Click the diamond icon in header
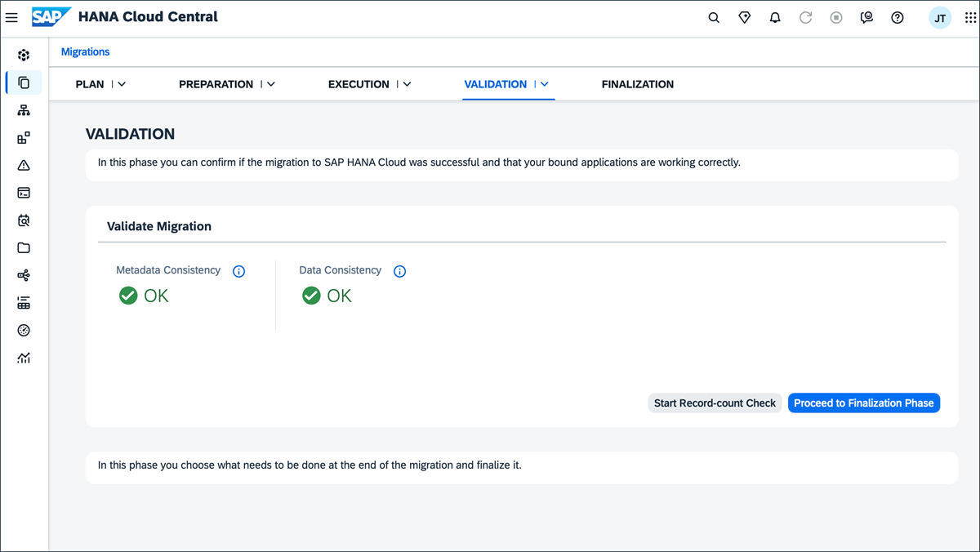 (745, 18)
